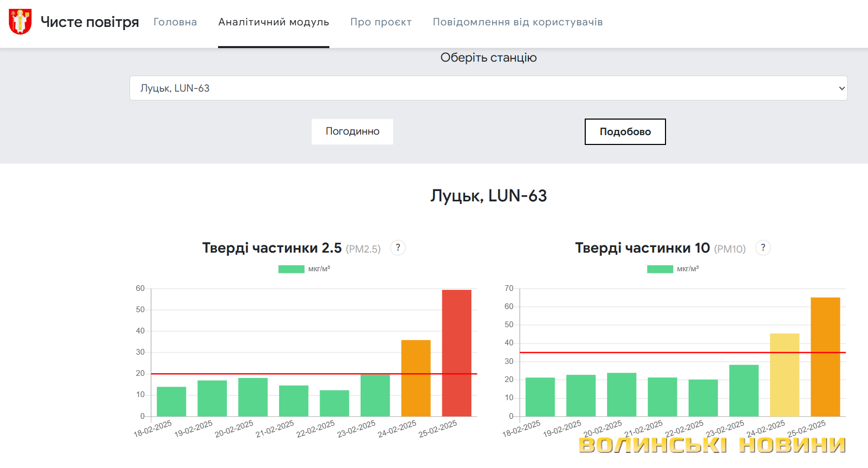The width and height of the screenshot is (868, 468).
Task: Click the yellow PM10 bar for 24-02-2025
Action: (x=784, y=375)
